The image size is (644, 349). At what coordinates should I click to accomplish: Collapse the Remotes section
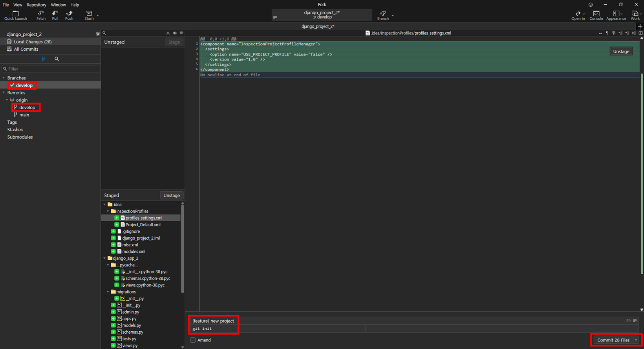[4, 93]
